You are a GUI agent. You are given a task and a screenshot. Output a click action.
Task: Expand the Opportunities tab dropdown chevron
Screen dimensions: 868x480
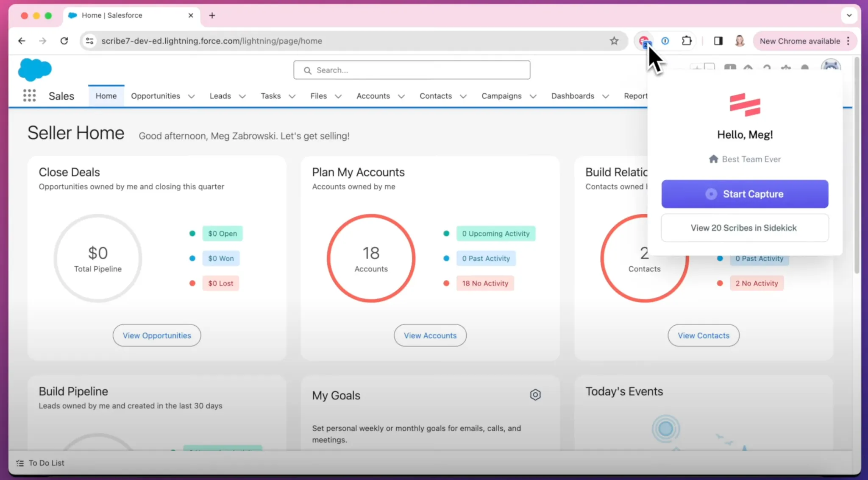tap(192, 96)
